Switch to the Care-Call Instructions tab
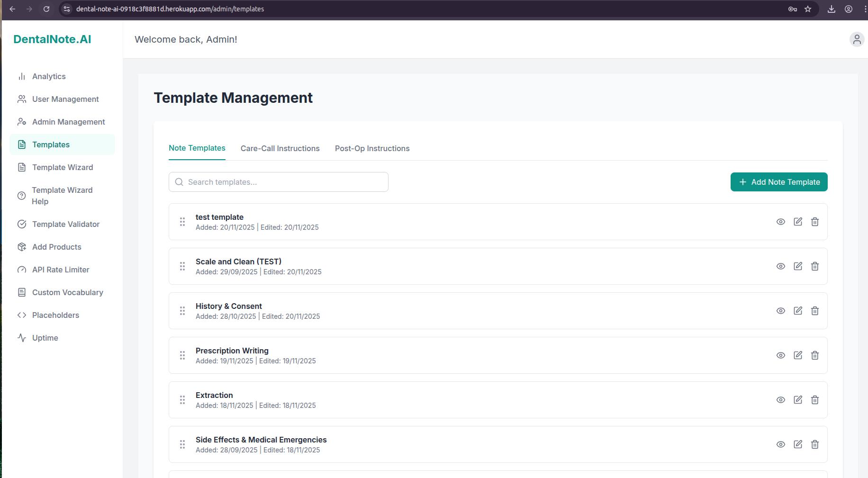Screen dimensions: 868x478 [280, 148]
